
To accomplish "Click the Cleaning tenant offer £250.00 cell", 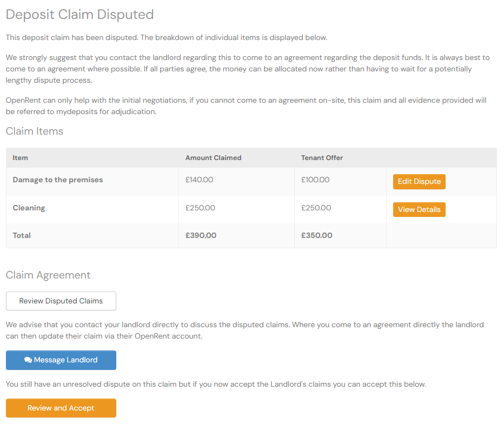I will click(316, 208).
